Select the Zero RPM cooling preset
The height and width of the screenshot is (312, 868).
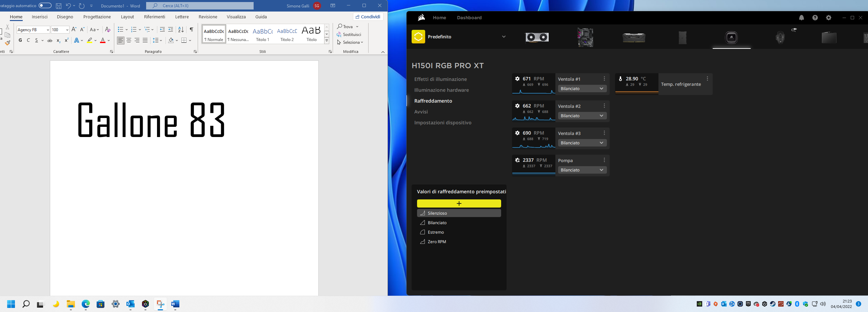pyautogui.click(x=459, y=241)
